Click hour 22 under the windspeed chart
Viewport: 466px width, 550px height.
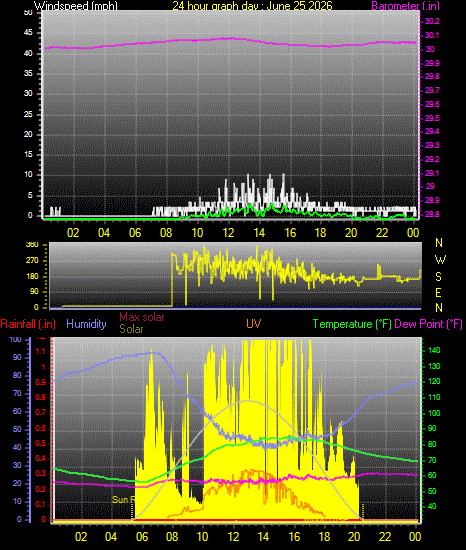tap(382, 233)
